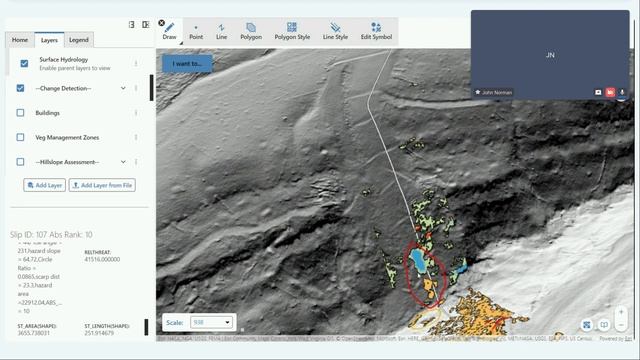
Task: Open the Line Style tool
Action: click(335, 31)
